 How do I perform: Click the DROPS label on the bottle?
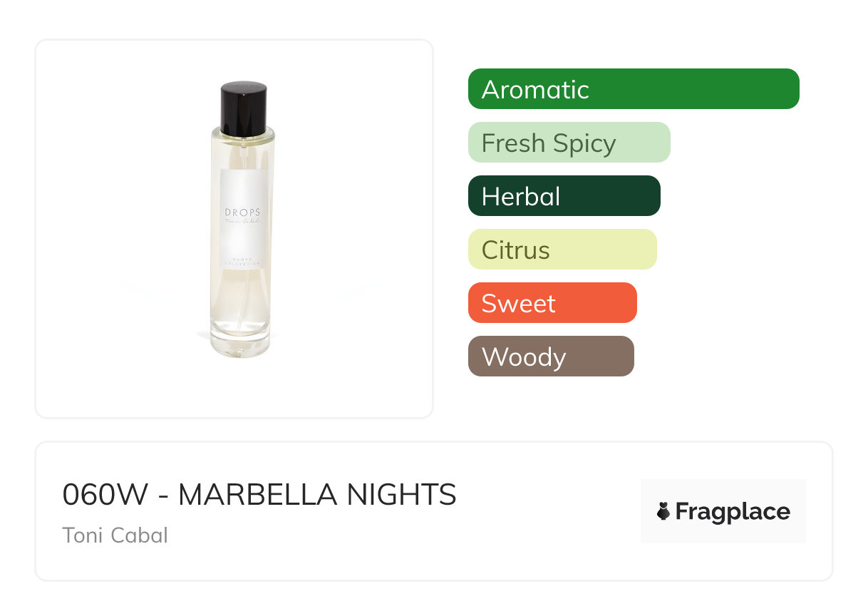point(243,212)
